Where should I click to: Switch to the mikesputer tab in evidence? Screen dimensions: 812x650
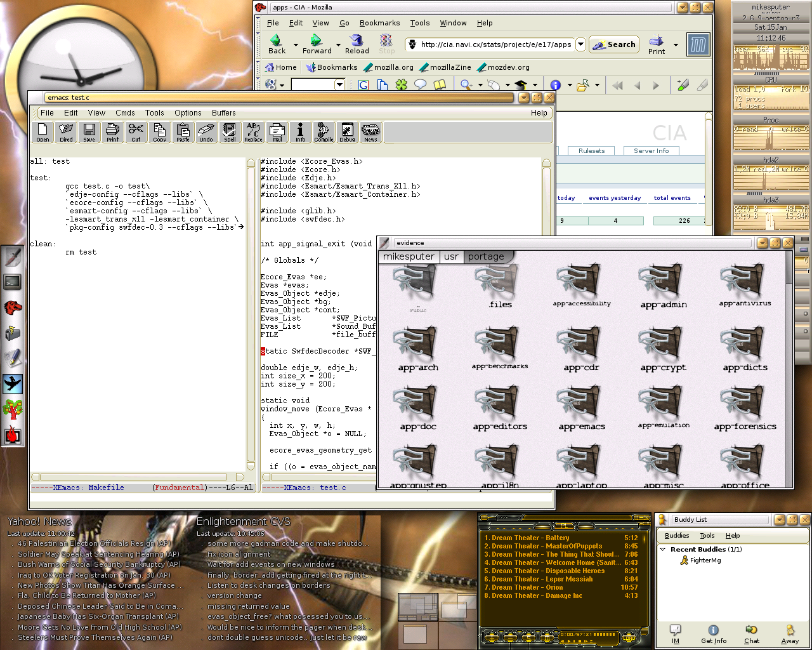click(409, 256)
